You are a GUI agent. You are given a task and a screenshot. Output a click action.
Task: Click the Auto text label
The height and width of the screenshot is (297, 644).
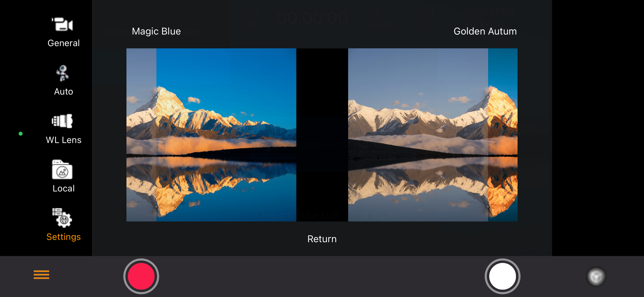(64, 91)
